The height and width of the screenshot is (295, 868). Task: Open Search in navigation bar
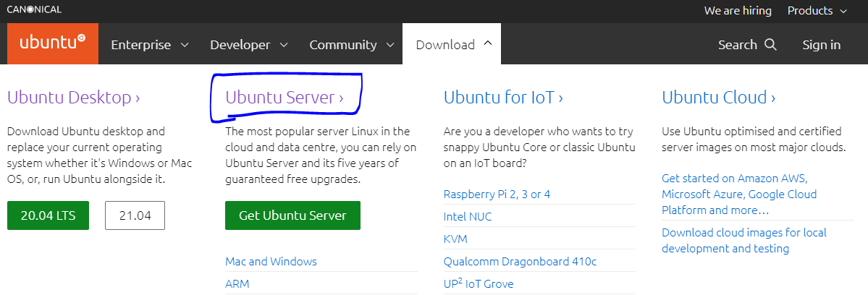(747, 45)
